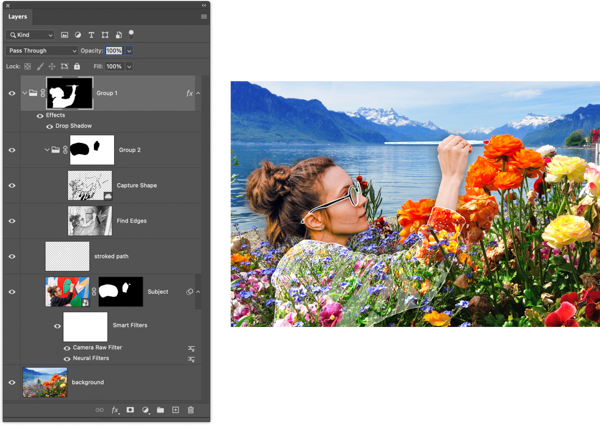
Task: Collapse panel using double-arrow icon
Action: coord(204,5)
